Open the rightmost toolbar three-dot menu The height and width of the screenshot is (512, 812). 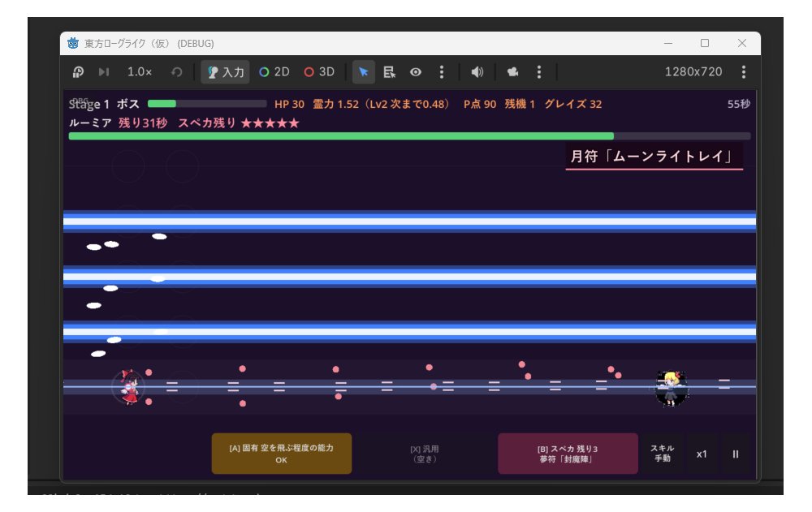pyautogui.click(x=744, y=72)
